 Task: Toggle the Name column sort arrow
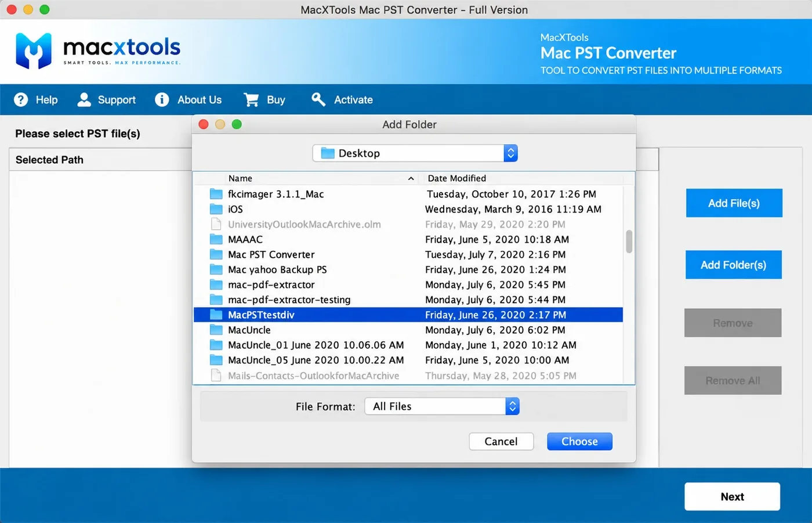point(411,178)
